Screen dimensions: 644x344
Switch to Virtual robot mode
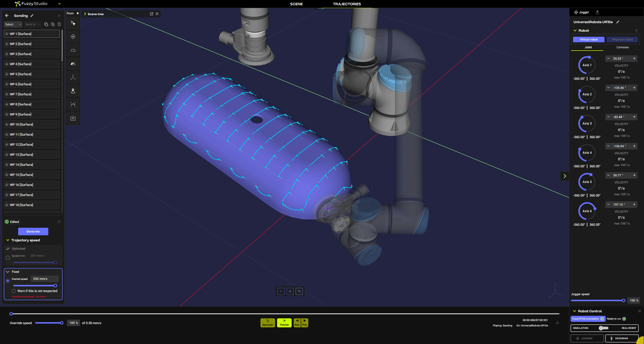pos(589,40)
